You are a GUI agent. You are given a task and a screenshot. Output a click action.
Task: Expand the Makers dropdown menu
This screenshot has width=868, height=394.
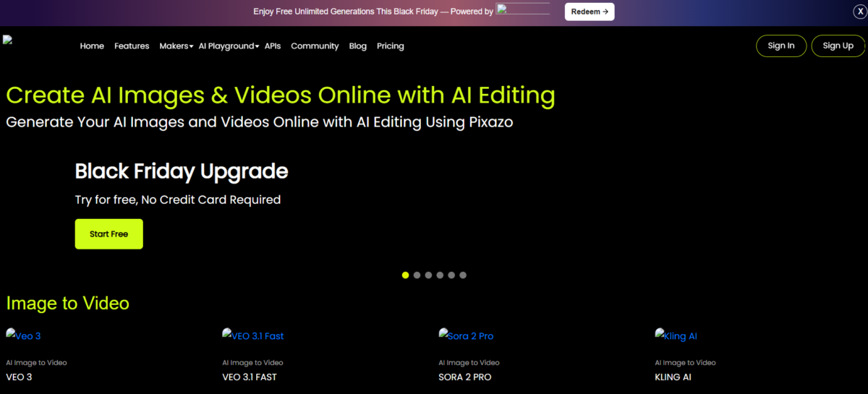pyautogui.click(x=176, y=46)
